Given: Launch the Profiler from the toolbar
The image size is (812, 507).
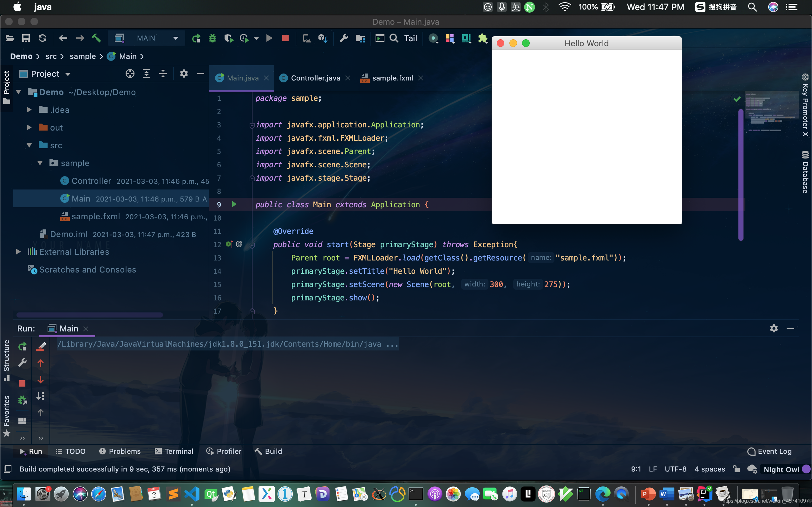Looking at the screenshot, I should [x=244, y=38].
